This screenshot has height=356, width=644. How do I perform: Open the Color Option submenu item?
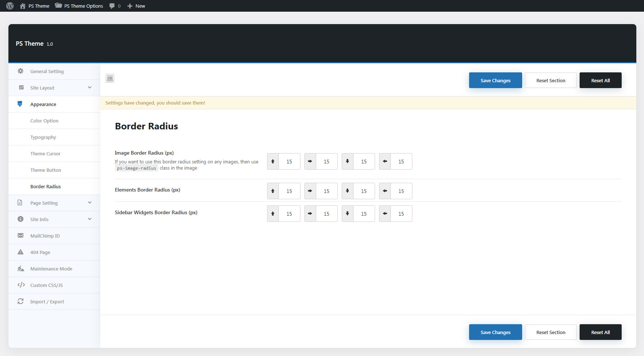(44, 121)
